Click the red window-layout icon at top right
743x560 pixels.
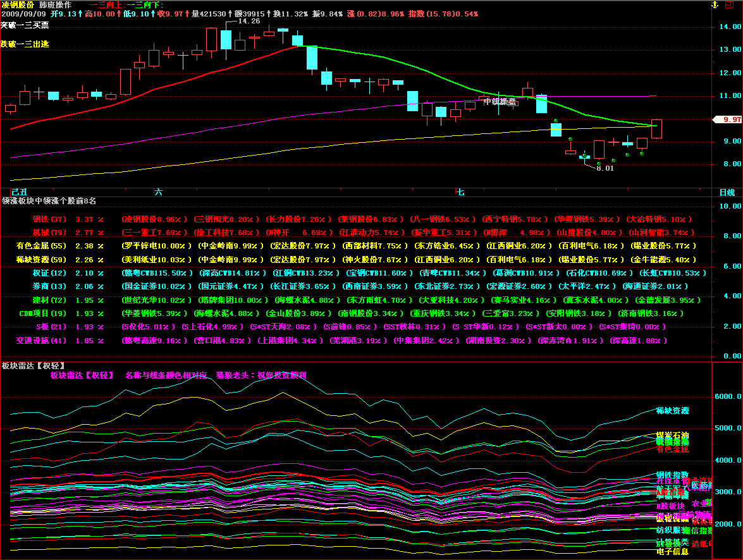pos(730,4)
